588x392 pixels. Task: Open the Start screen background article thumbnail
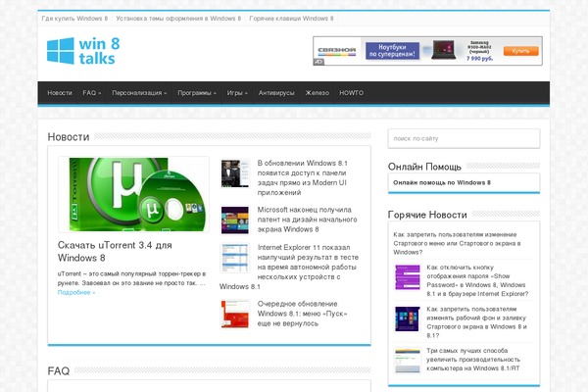coord(408,318)
